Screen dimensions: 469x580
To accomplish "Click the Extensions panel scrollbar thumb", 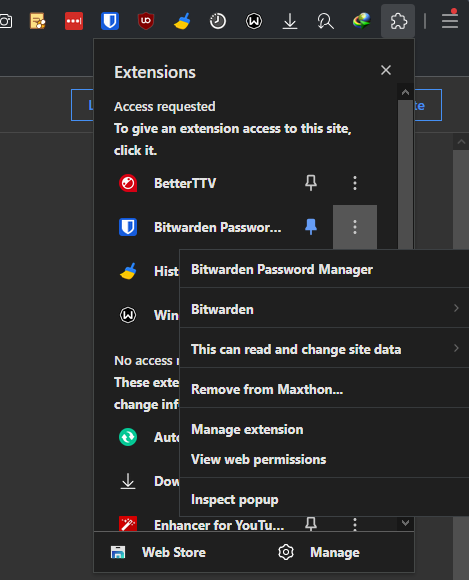I will click(405, 176).
